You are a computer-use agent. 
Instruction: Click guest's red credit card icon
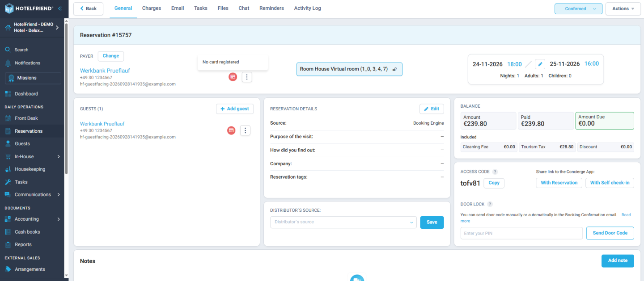click(x=231, y=130)
